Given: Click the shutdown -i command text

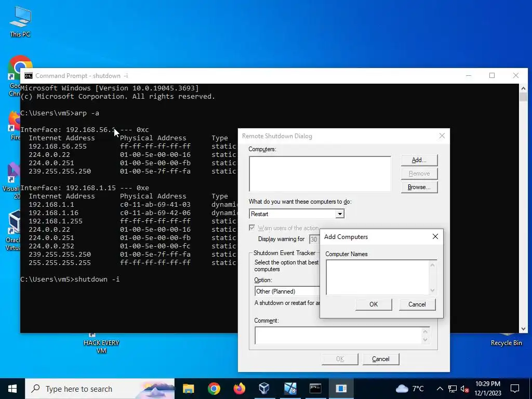Looking at the screenshot, I should [97, 279].
